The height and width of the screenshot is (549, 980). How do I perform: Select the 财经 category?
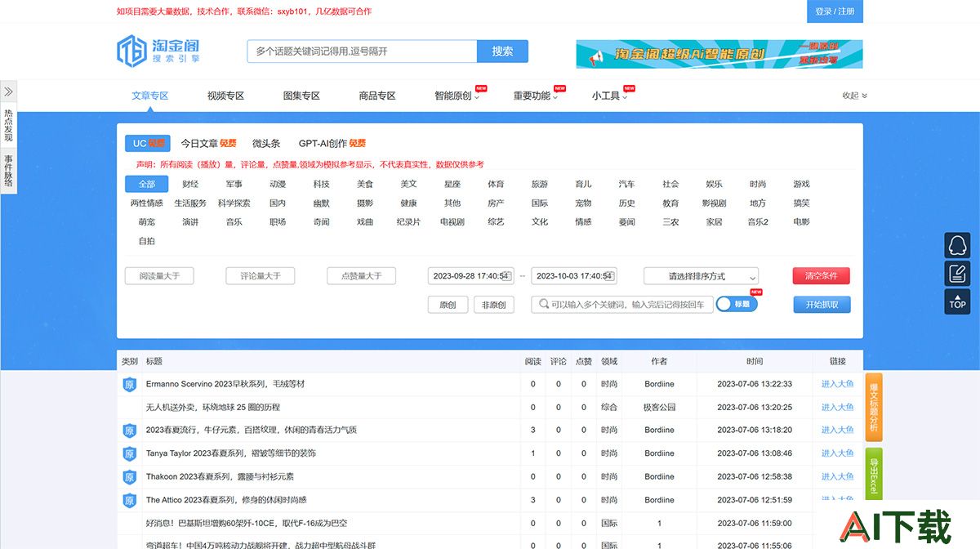point(190,184)
